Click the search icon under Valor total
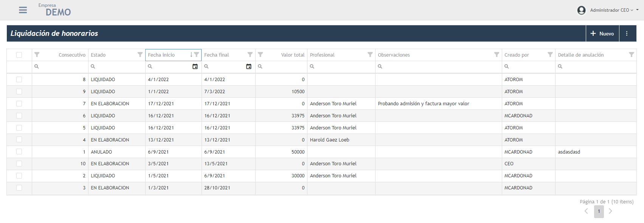Viewport: 644px width, 223px height. (260, 66)
